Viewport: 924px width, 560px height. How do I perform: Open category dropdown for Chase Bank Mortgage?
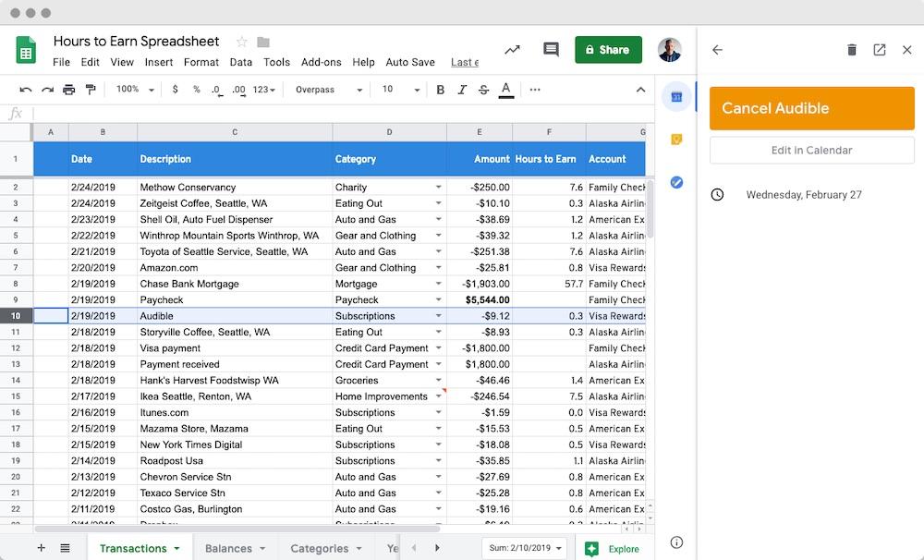point(438,284)
